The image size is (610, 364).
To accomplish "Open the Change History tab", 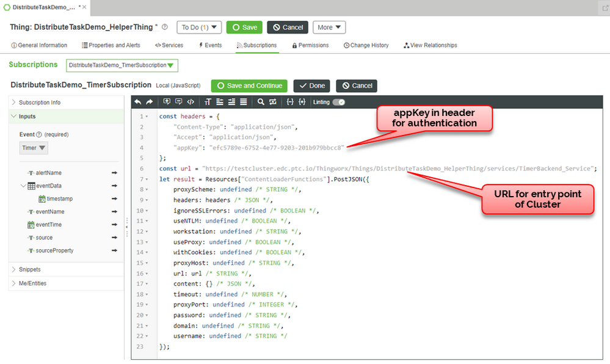I will click(366, 45).
